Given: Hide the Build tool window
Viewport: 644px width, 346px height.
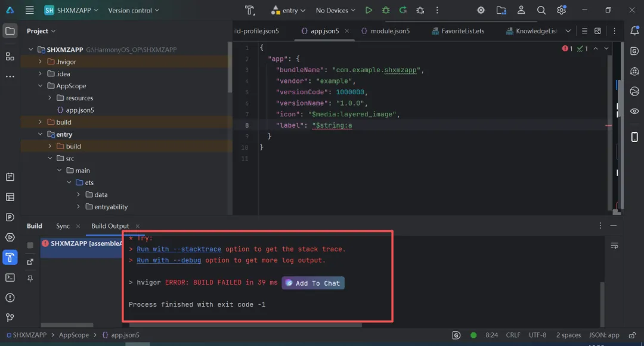Looking at the screenshot, I should (x=613, y=225).
